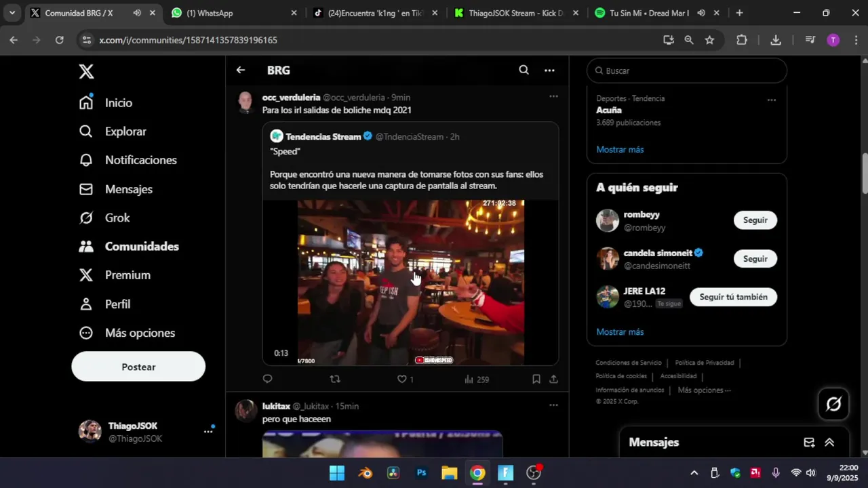Open Windows Start menu
Screen dimensions: 868x488
point(337,473)
